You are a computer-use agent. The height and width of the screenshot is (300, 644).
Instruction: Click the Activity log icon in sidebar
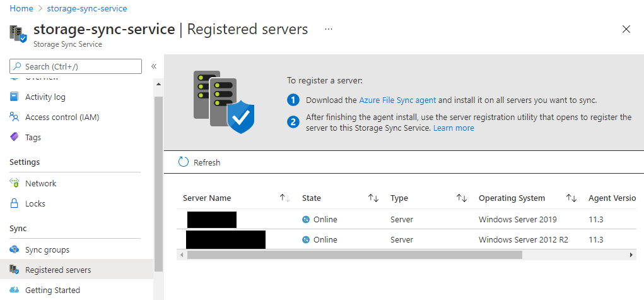[15, 97]
